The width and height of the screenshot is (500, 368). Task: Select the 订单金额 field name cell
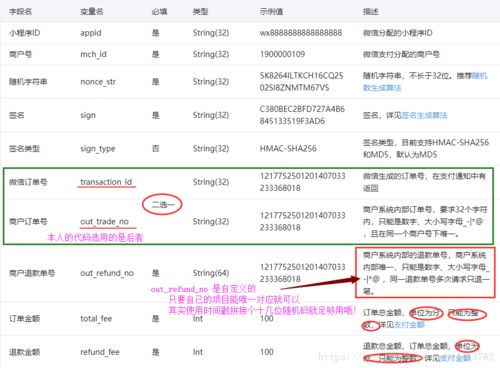pos(24,319)
